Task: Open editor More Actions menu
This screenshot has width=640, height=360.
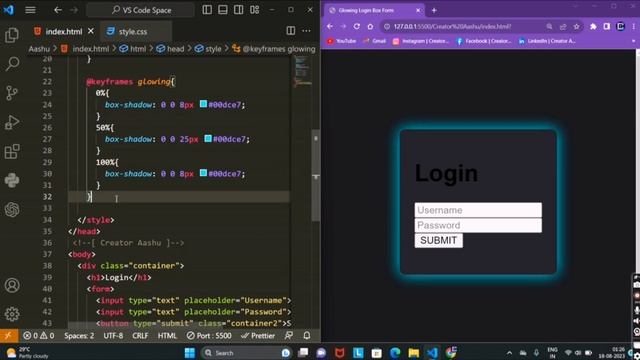Action: (306, 31)
